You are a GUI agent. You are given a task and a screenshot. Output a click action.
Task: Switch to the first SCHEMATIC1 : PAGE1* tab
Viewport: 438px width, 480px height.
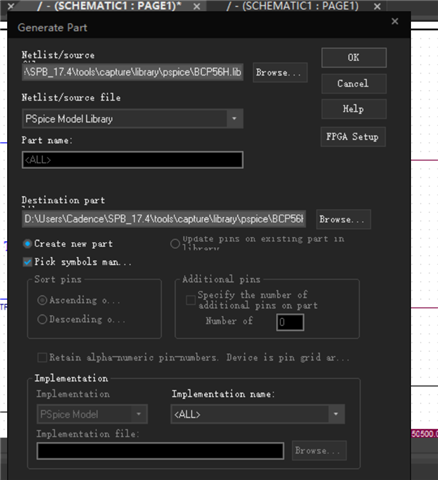click(110, 6)
